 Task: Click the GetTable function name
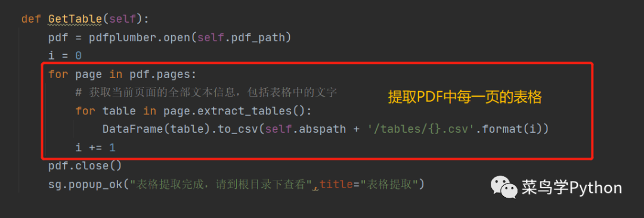75,19
